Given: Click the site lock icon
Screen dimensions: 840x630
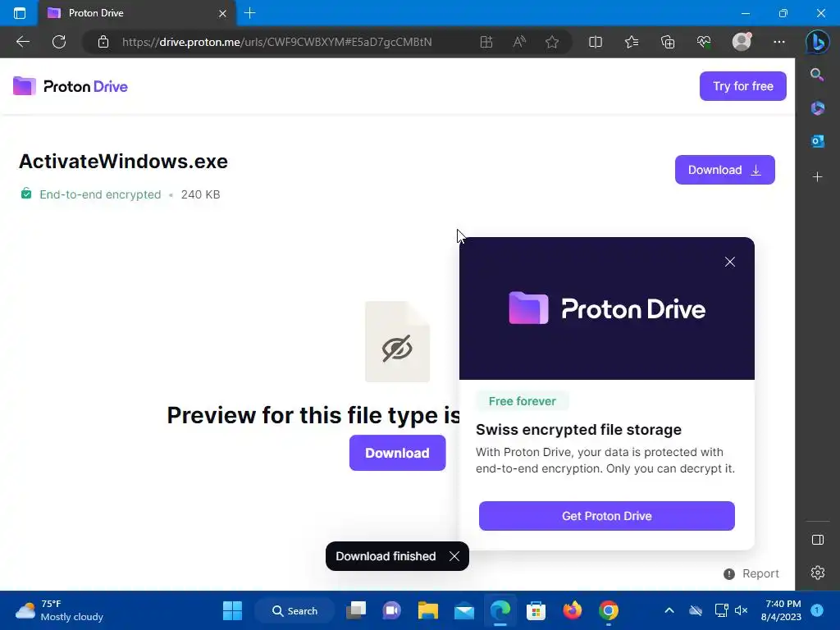Looking at the screenshot, I should click(103, 42).
